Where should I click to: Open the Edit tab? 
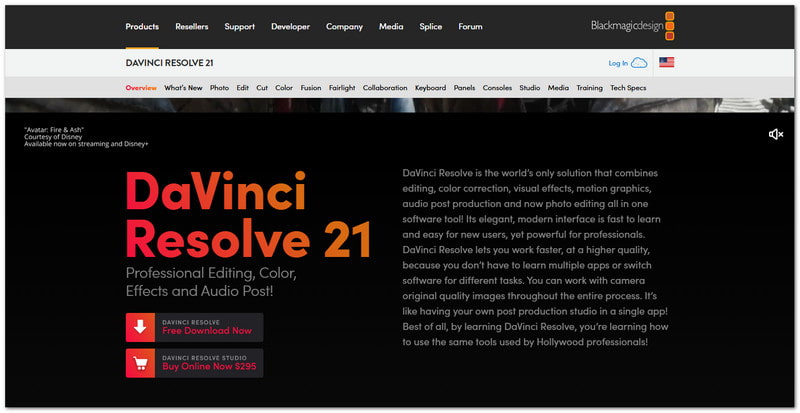click(x=243, y=88)
